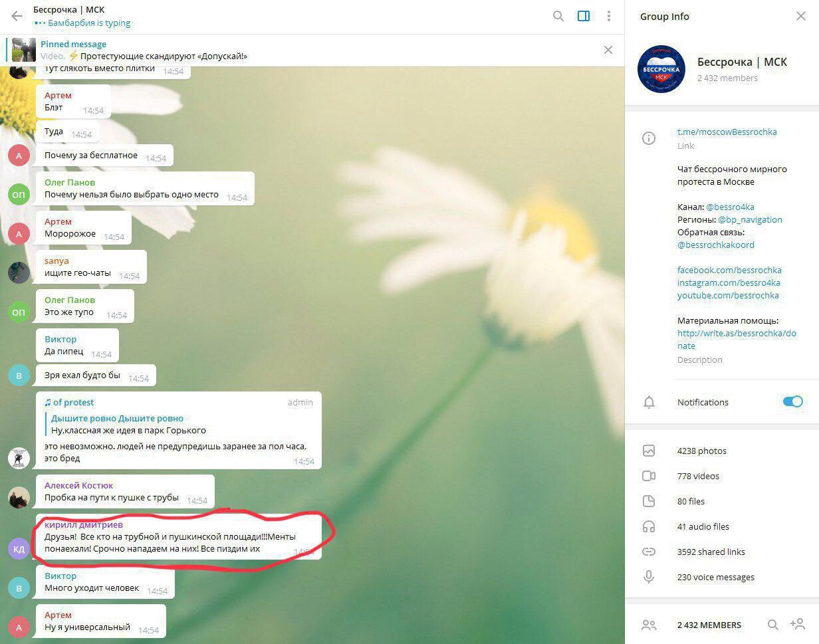Open the t.me/moscowBessrochka group link
The image size is (819, 644).
coord(727,132)
